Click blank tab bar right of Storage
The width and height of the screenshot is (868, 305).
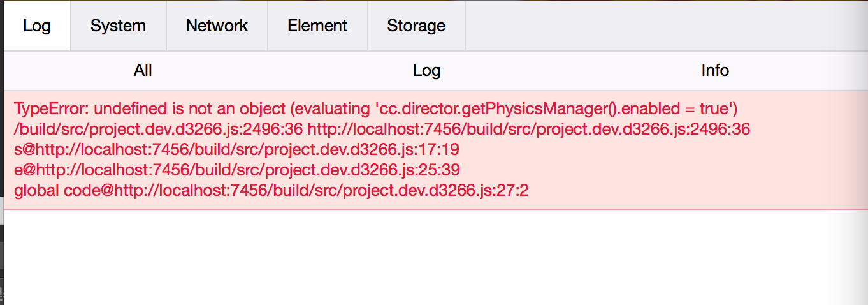click(663, 26)
